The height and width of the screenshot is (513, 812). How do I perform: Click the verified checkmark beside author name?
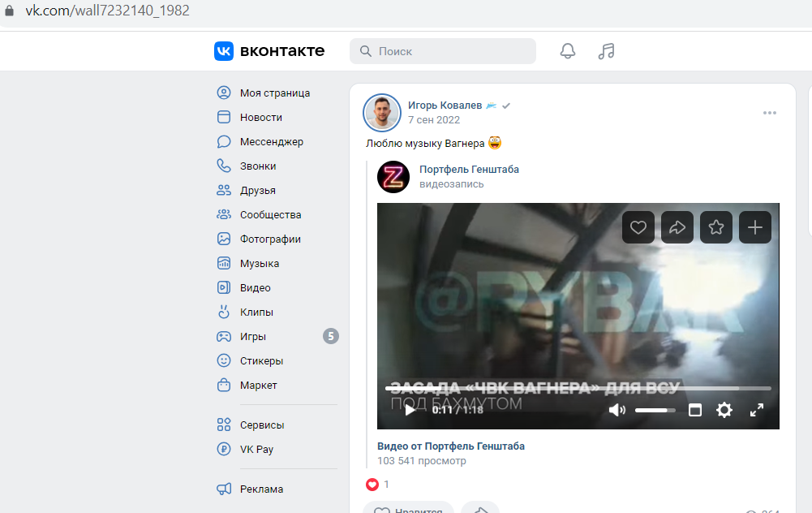point(506,106)
